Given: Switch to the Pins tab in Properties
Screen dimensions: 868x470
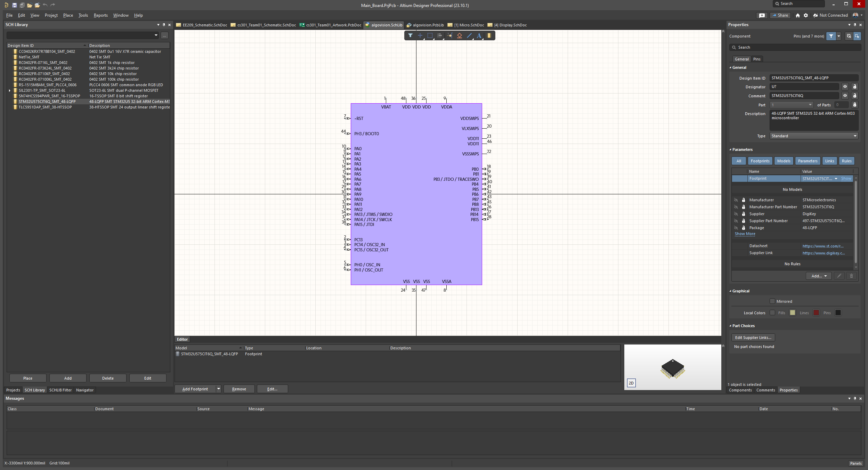Looking at the screenshot, I should [x=757, y=59].
